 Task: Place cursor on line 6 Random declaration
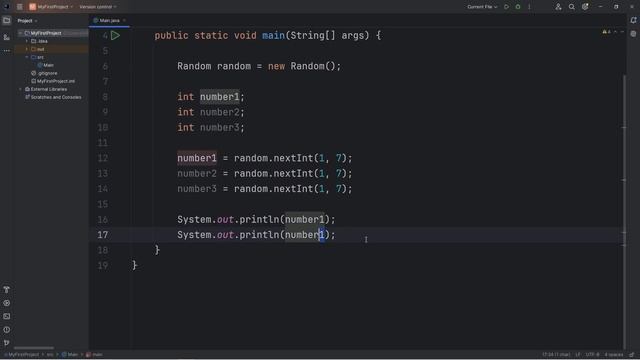tap(259, 66)
